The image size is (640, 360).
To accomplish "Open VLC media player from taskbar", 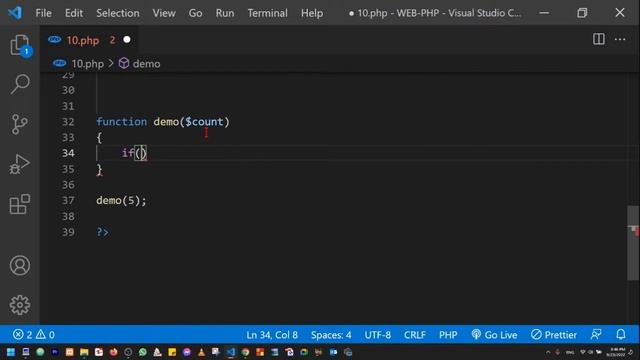I will 201,352.
